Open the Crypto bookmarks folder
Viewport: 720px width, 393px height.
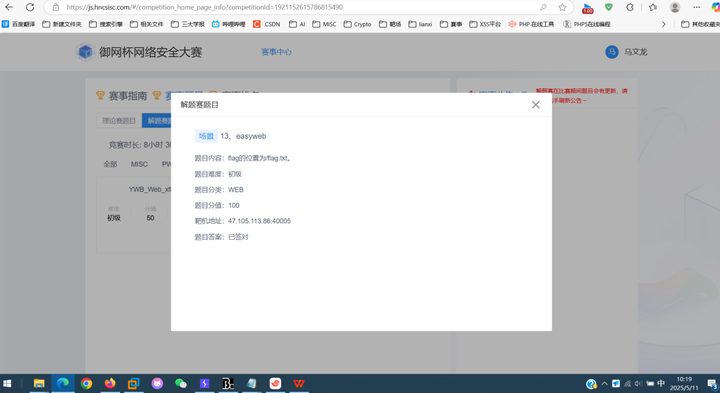pos(357,24)
